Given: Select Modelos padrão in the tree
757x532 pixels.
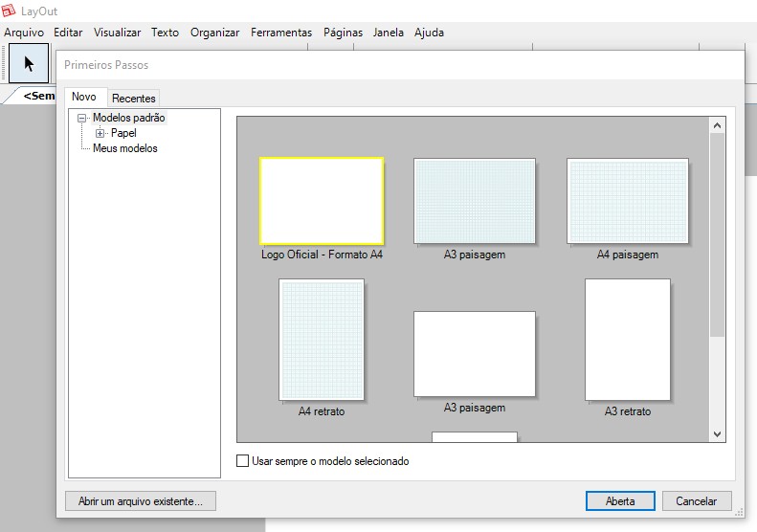Looking at the screenshot, I should click(129, 118).
